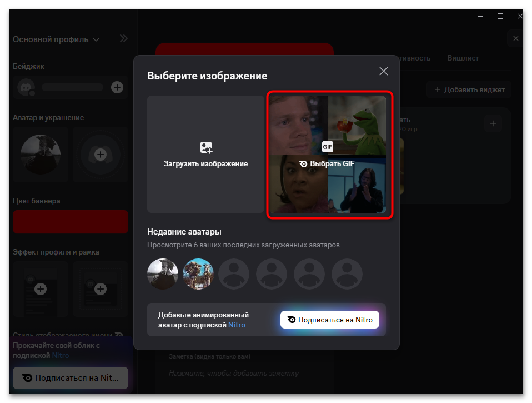Screen dimensions: 532x403
Task: Minimize the Discord window
Action: pos(480,16)
